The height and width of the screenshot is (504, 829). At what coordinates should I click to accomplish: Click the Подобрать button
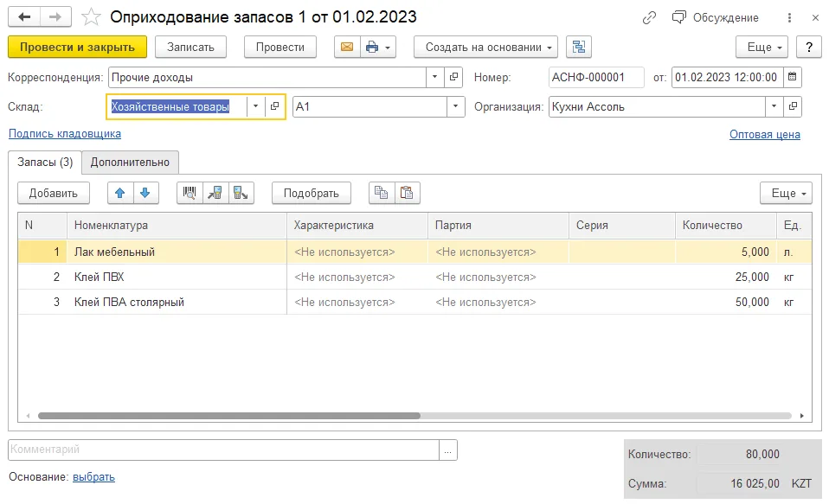[x=312, y=193]
